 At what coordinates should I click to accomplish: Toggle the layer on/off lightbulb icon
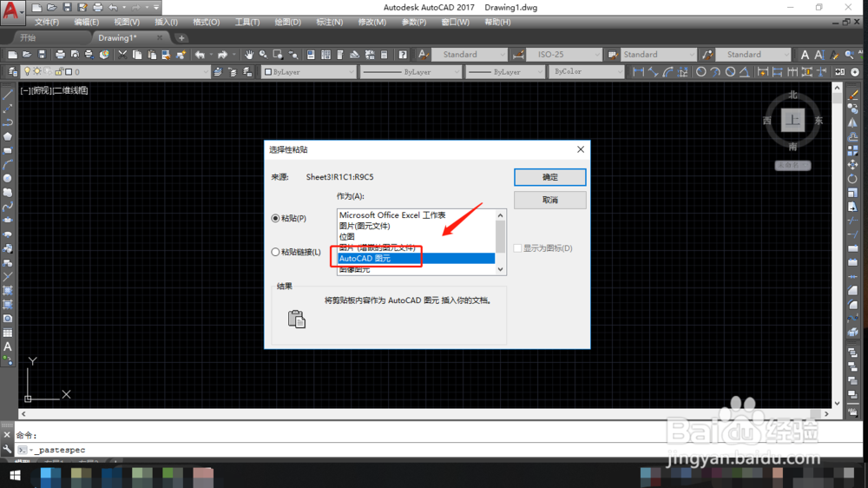[x=27, y=71]
